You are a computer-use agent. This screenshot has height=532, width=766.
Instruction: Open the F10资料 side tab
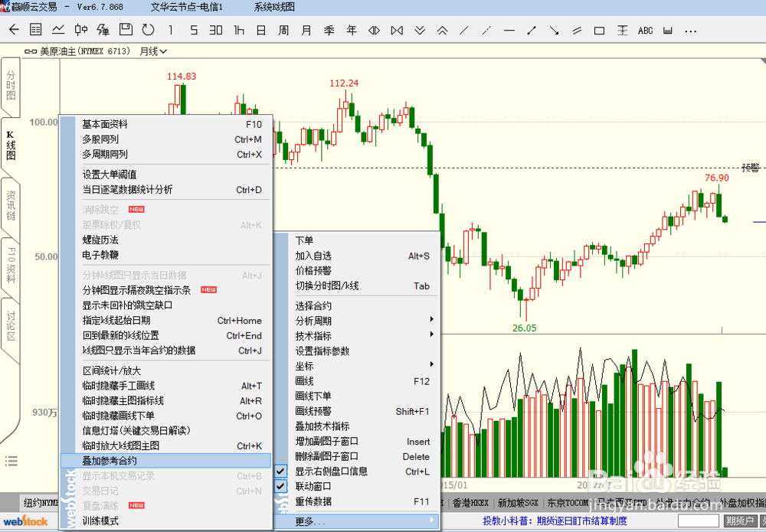(11, 266)
